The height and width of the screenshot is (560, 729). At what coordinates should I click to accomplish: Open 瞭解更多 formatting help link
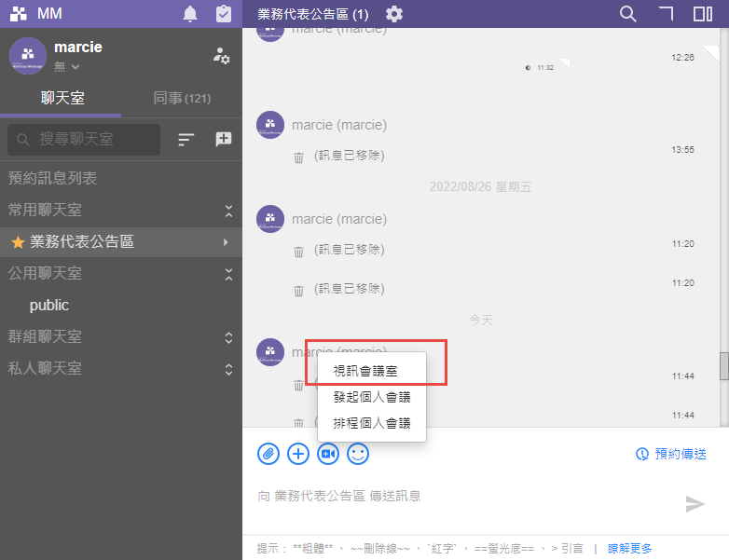629,549
